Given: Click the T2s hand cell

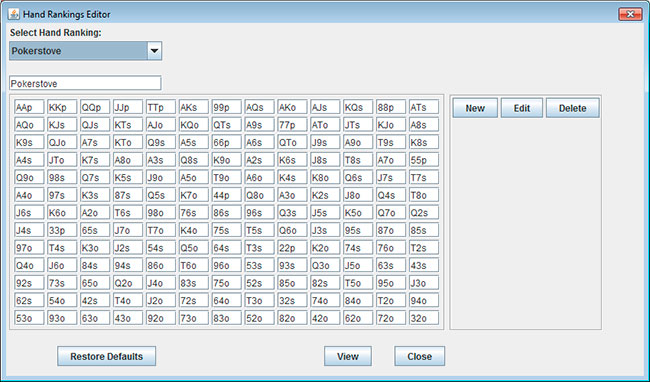Looking at the screenshot, I should (x=424, y=248).
